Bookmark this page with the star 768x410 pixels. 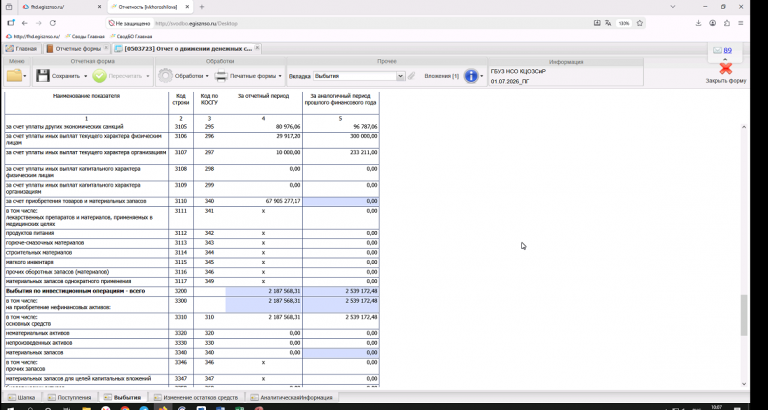point(640,23)
